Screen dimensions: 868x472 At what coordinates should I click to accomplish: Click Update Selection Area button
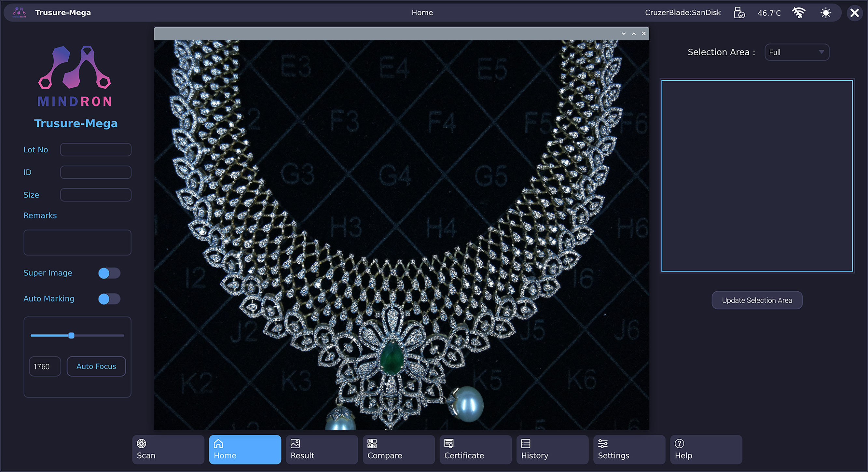(757, 300)
